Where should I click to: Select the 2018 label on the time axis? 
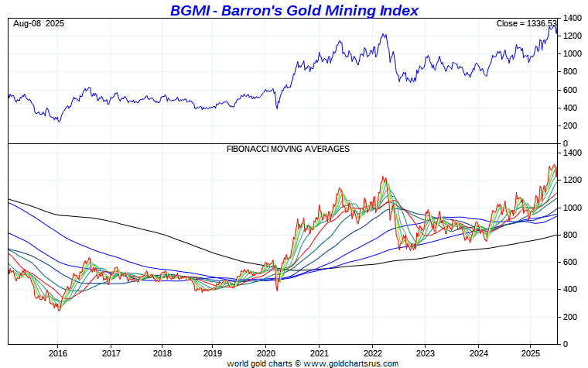coord(162,354)
